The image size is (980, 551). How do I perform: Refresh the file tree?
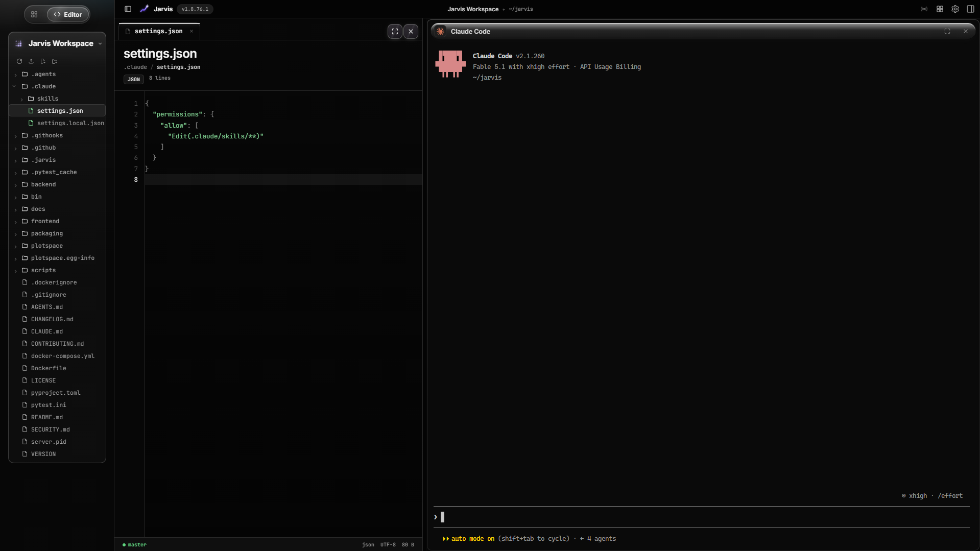click(19, 61)
